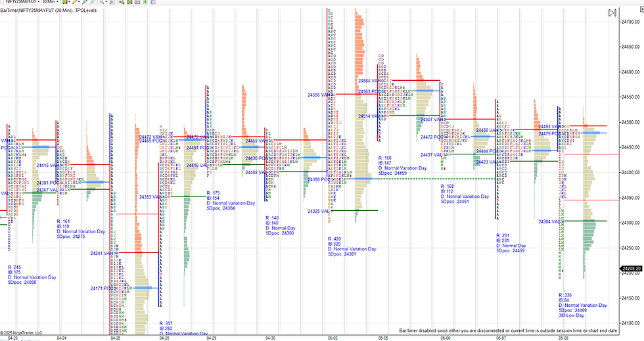Click the scroll-to-latest-bar arrow icon at top right

click(612, 12)
